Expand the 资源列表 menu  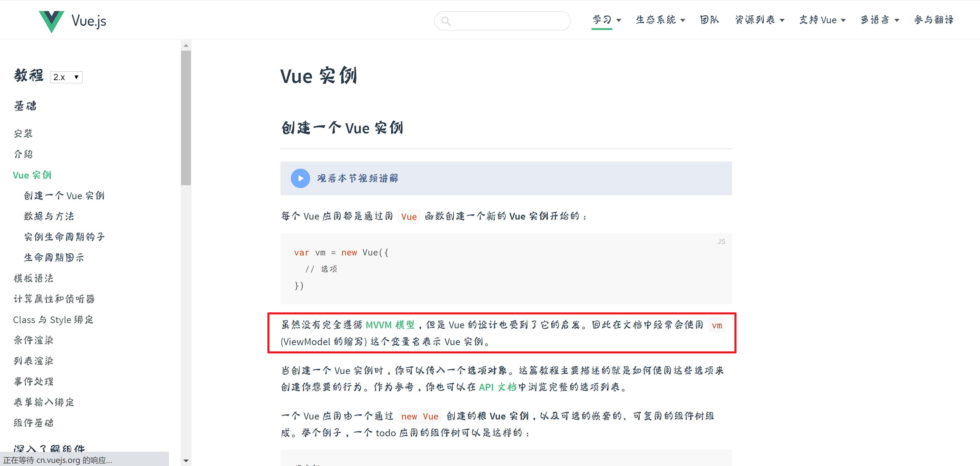759,20
